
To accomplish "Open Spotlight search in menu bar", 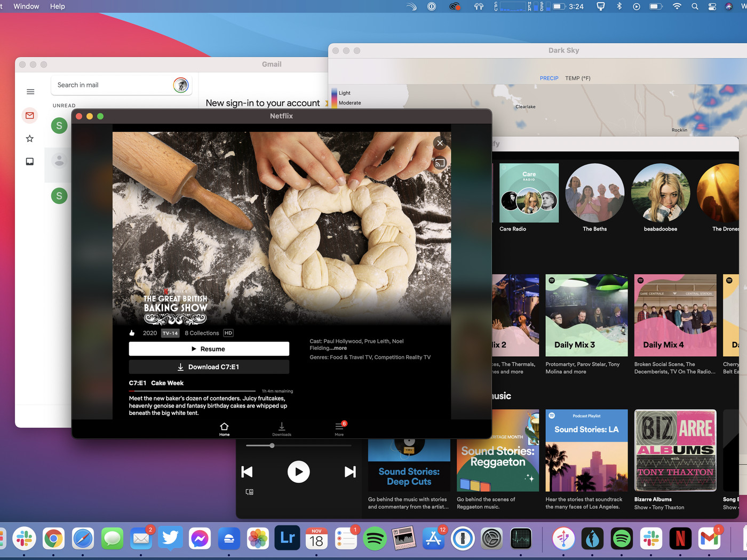I will pyautogui.click(x=695, y=6).
